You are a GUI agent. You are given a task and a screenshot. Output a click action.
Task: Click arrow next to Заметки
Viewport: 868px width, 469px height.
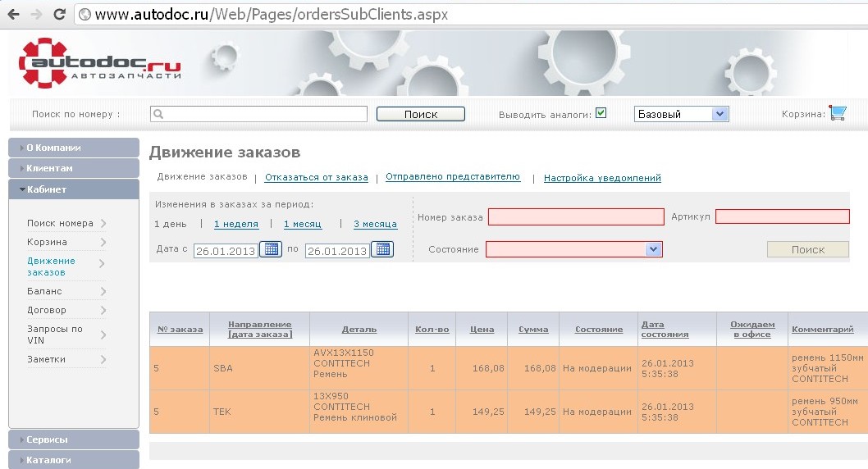tap(103, 359)
